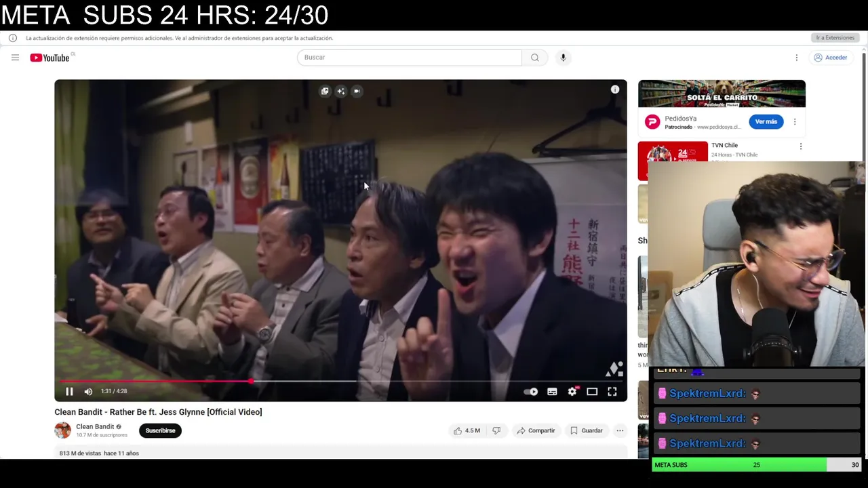Toggle subtitles in the video player
The width and height of the screenshot is (868, 488).
click(x=552, y=391)
